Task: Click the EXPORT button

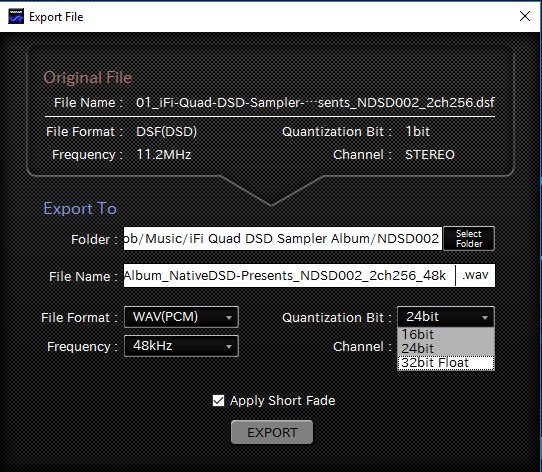Action: pyautogui.click(x=272, y=432)
